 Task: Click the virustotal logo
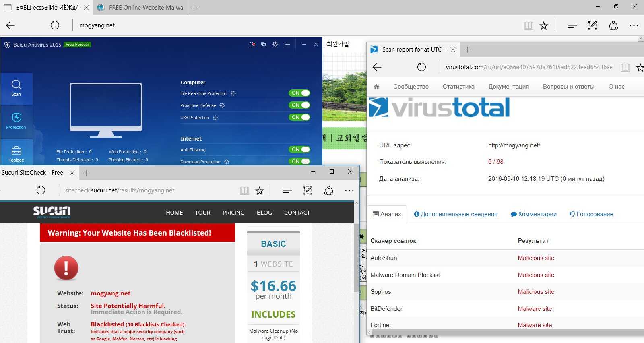point(440,107)
